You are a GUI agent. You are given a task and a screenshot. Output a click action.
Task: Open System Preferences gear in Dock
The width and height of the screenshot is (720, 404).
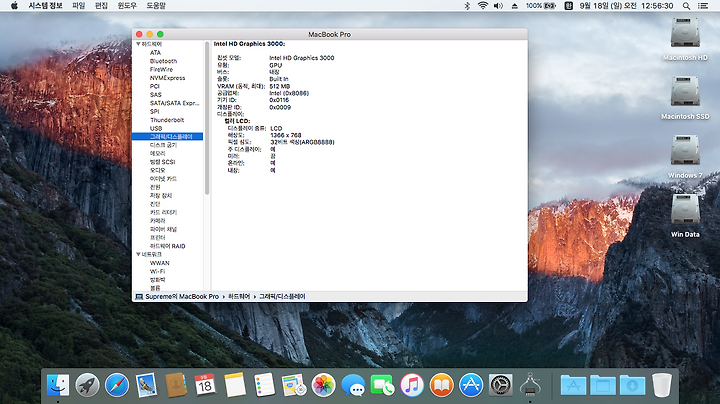[x=501, y=385]
